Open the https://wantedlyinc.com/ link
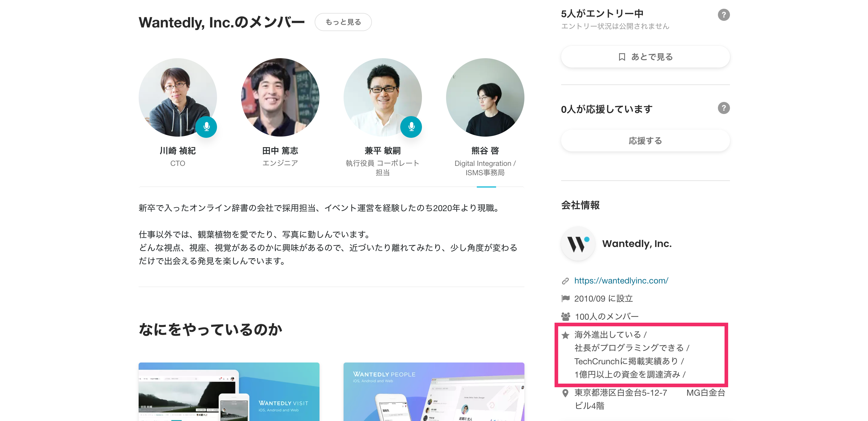Screen dimensions: 868x421 tap(621, 280)
